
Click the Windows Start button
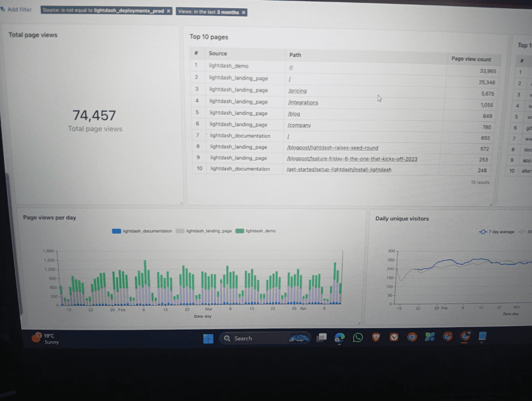(208, 339)
